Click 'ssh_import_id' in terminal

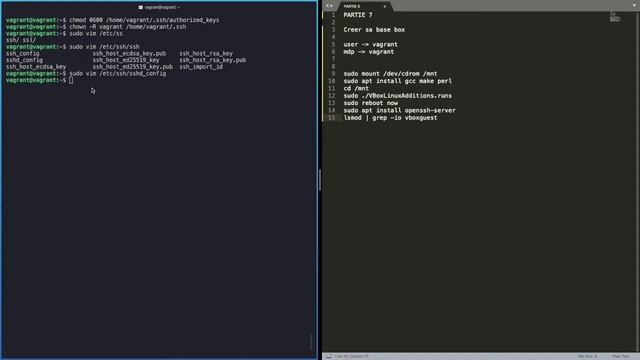(201, 67)
